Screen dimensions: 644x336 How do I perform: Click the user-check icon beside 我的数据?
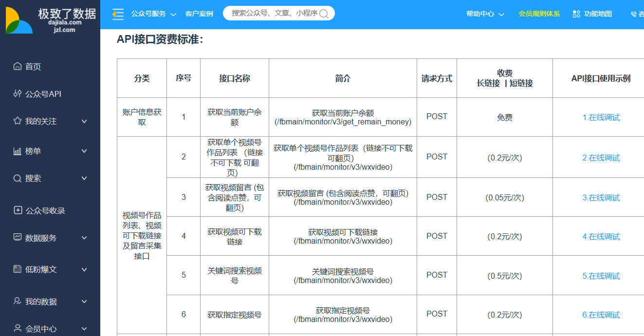point(18,301)
